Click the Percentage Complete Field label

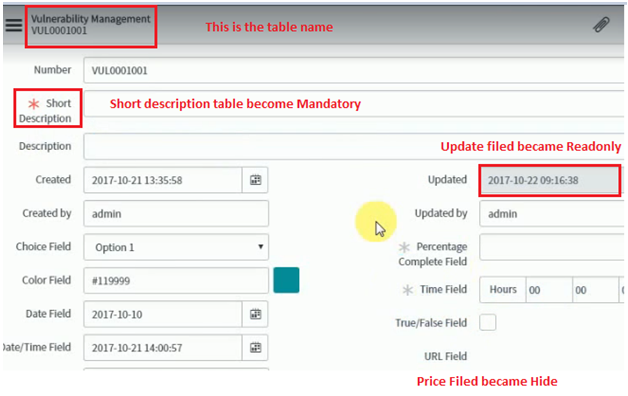[x=433, y=254]
